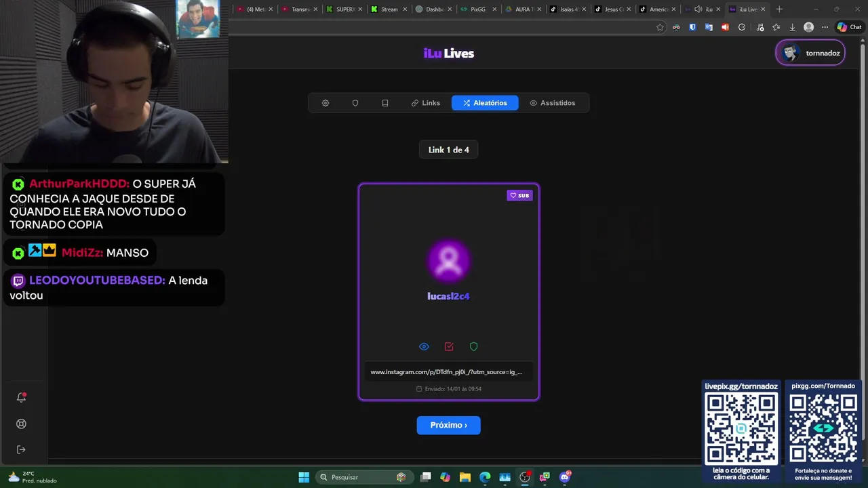Image resolution: width=868 pixels, height=488 pixels.
Task: Open the shield tab in the navigation bar
Action: (x=355, y=103)
